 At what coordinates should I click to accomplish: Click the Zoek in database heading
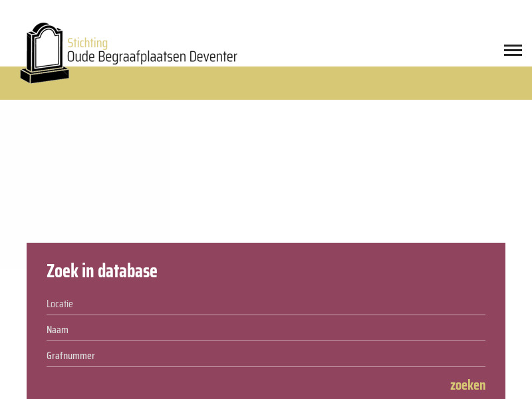pyautogui.click(x=102, y=271)
